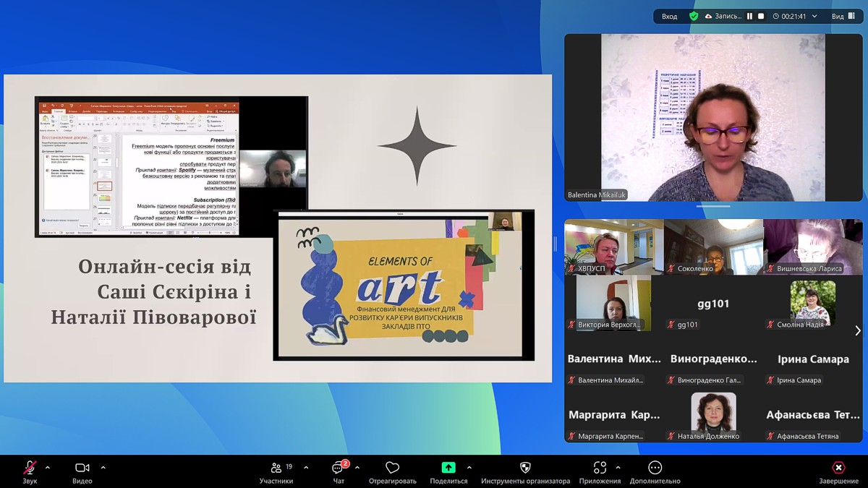The width and height of the screenshot is (868, 488).
Task: Stop the recording
Action: click(761, 16)
